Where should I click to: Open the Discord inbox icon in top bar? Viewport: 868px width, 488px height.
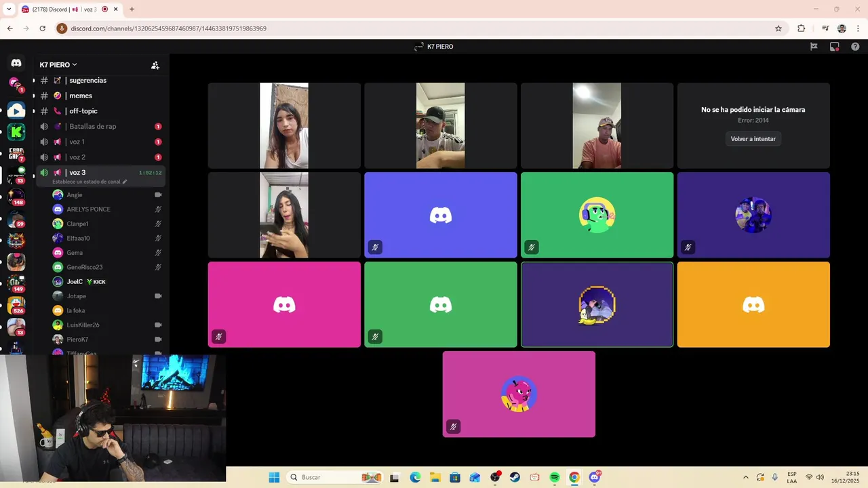pos(835,47)
